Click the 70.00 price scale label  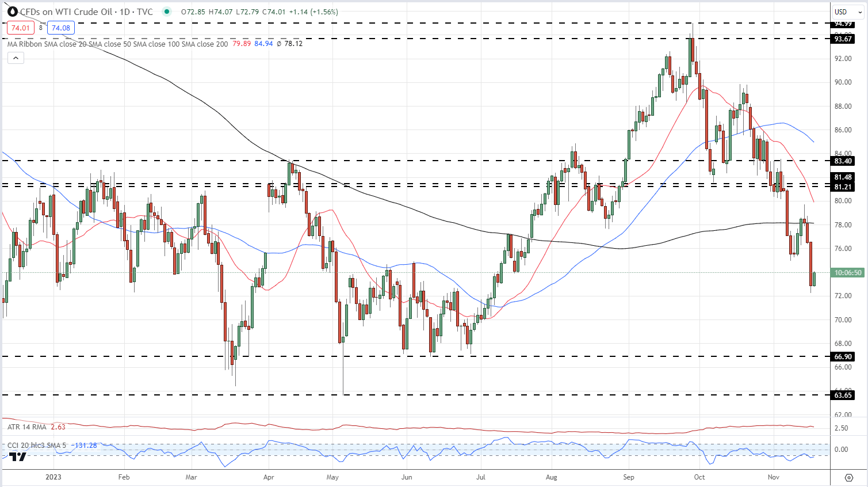click(843, 320)
